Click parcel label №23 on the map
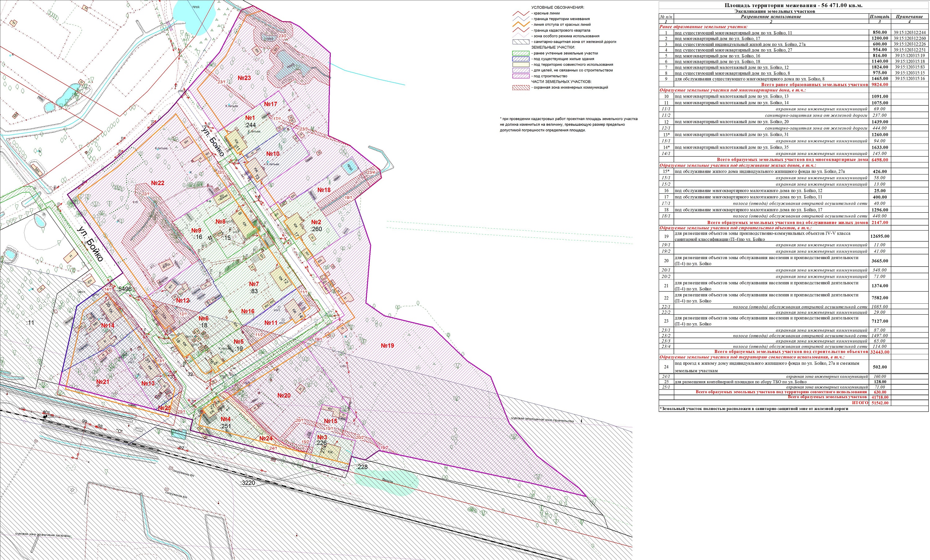The width and height of the screenshot is (930, 560). [244, 78]
